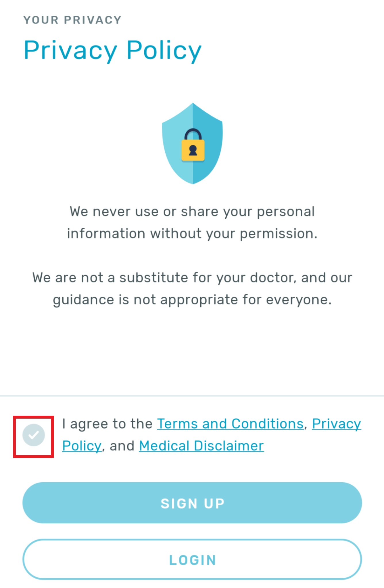Select the Terms and Conditions hyperlink text
Viewport: 384px width, 588px height.
[x=230, y=423]
